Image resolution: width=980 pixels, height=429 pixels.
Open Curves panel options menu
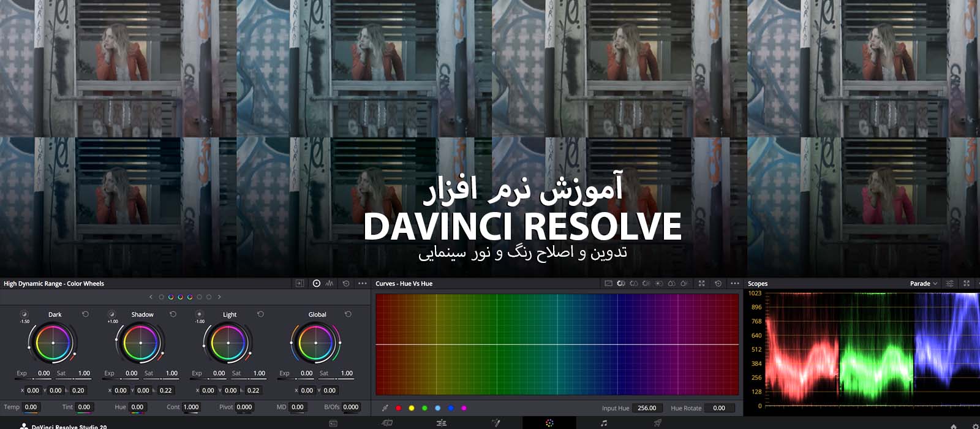pyautogui.click(x=735, y=284)
